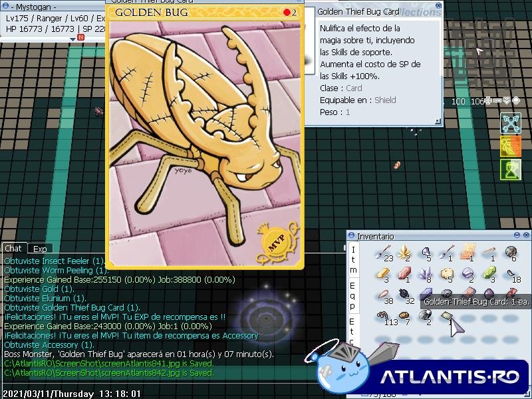Viewport: 532px width, 399px height.
Task: Select the golden spiky crystal item with quantity 2
Action: tap(404, 253)
